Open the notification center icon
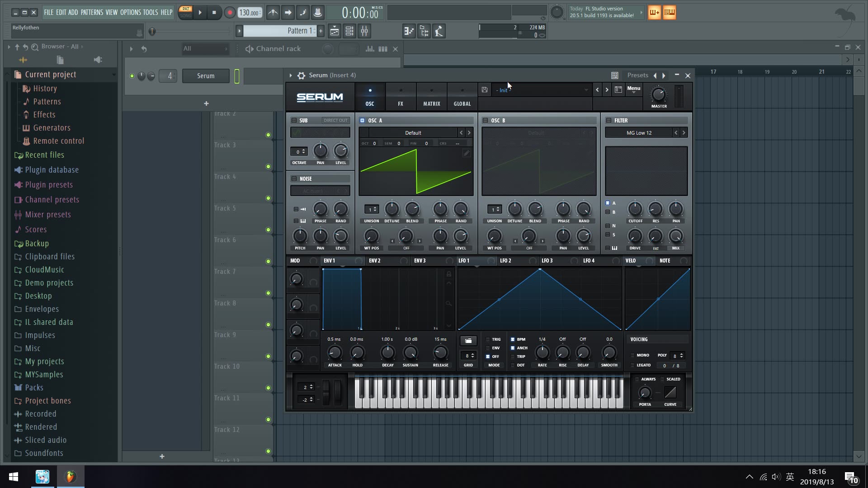This screenshot has width=868, height=488. point(851,477)
